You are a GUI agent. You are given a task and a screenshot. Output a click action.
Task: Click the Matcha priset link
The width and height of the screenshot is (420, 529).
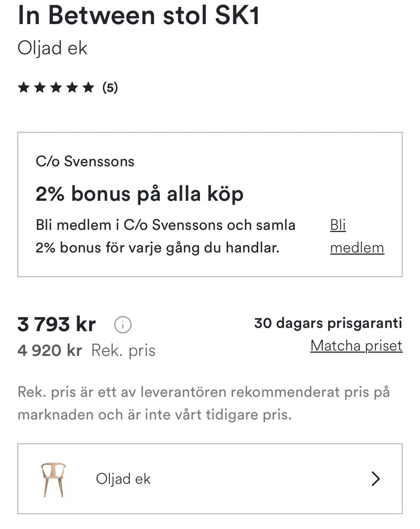pos(356,346)
